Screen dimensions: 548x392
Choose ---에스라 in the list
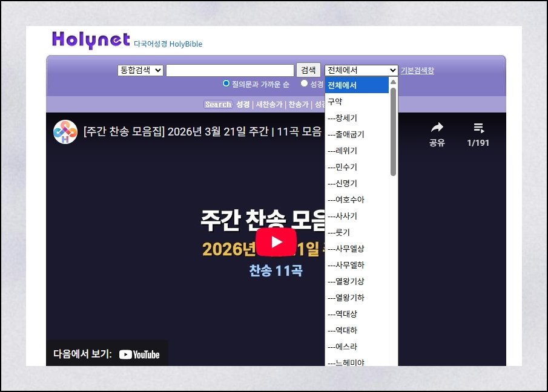click(357, 347)
